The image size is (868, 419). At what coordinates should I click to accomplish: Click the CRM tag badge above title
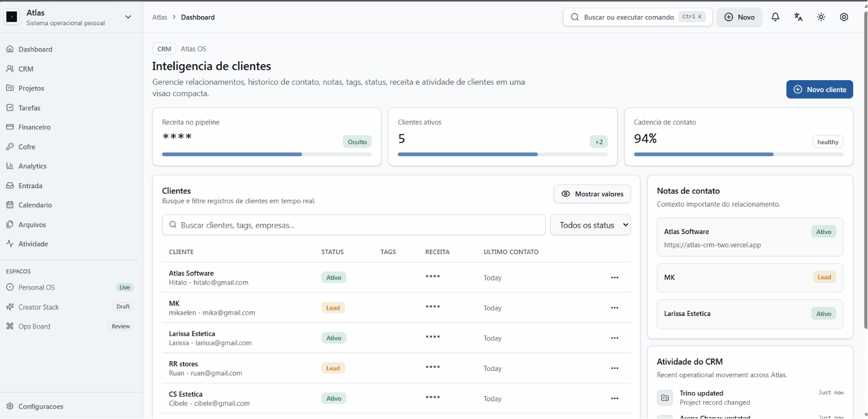[164, 49]
